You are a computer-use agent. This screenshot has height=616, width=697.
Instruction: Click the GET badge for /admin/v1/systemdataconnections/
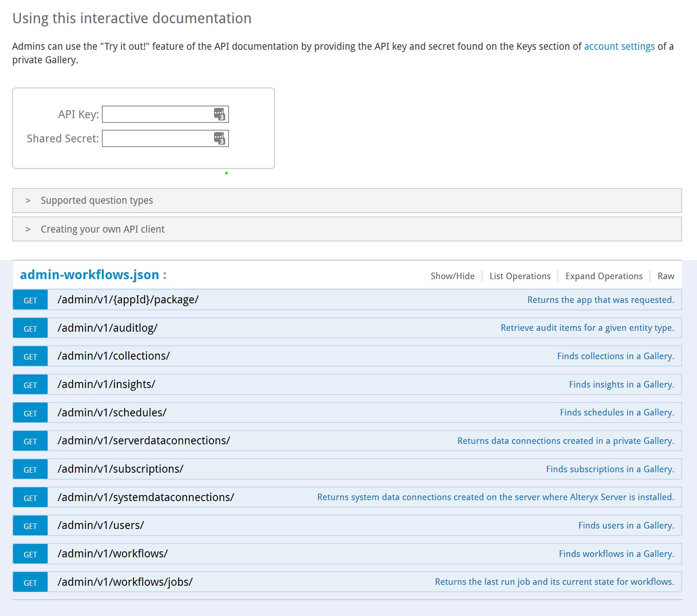point(30,497)
